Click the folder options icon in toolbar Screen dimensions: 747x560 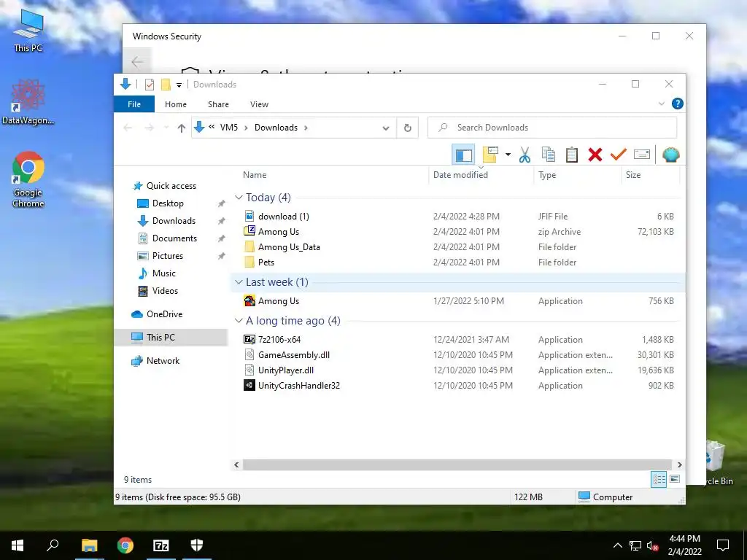490,155
